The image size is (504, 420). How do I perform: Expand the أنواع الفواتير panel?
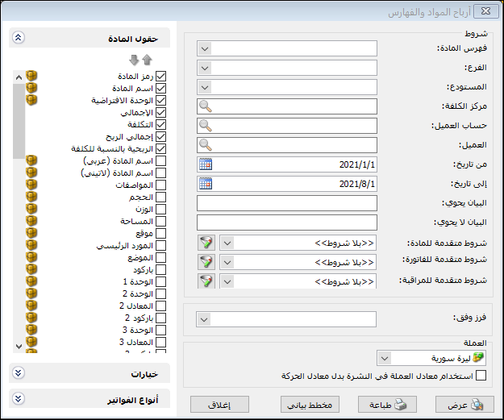point(19,399)
